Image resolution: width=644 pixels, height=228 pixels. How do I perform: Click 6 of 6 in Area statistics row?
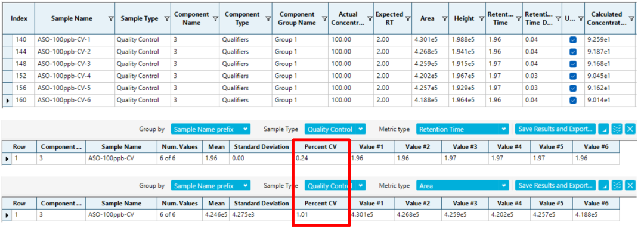180,215
